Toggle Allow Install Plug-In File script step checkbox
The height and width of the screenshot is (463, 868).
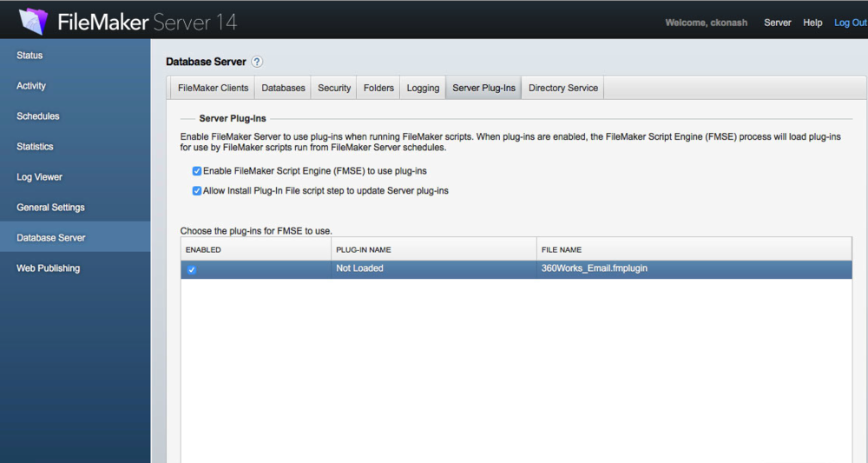point(196,191)
